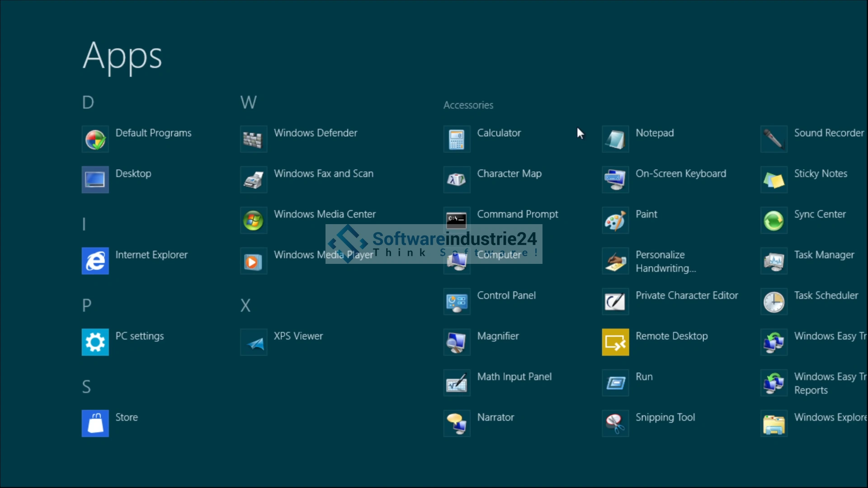Click the W letter group header

(248, 103)
